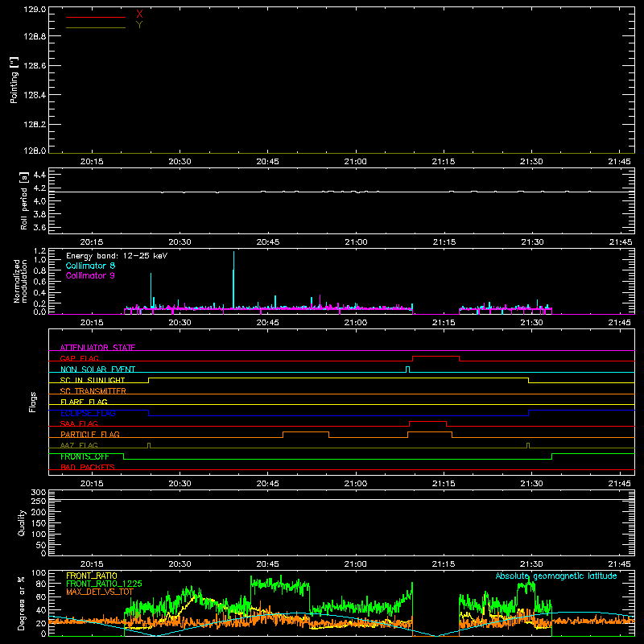Click the Energy band: 12-25 keV label
The image size is (644, 644).
(117, 256)
